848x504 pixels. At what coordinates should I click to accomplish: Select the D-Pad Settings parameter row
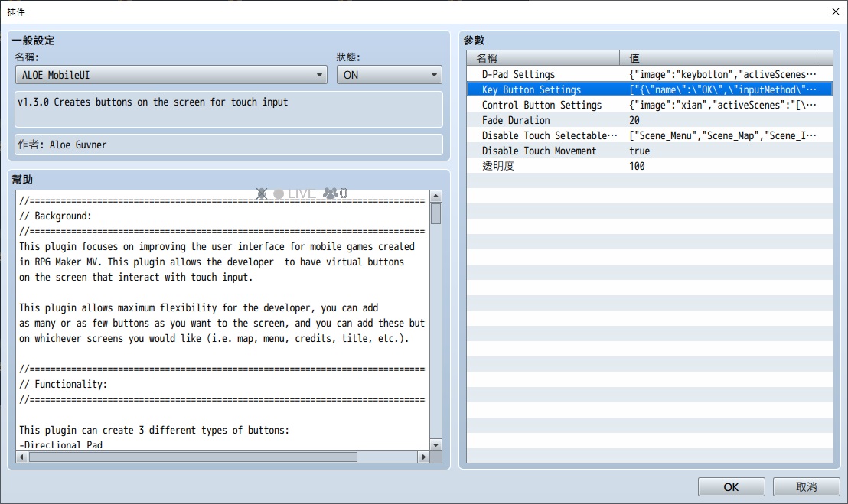pyautogui.click(x=650, y=74)
